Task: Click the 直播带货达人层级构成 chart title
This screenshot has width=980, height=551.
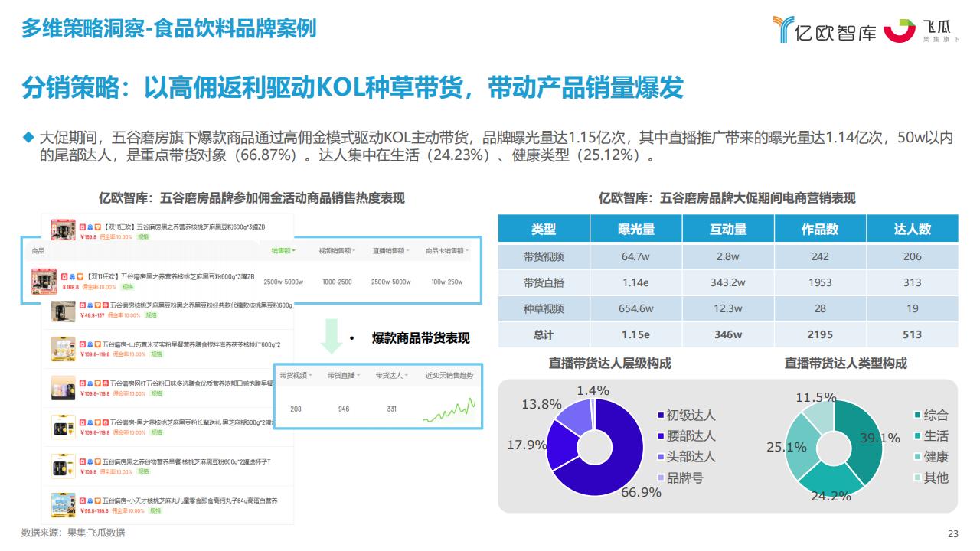Action: [x=609, y=364]
